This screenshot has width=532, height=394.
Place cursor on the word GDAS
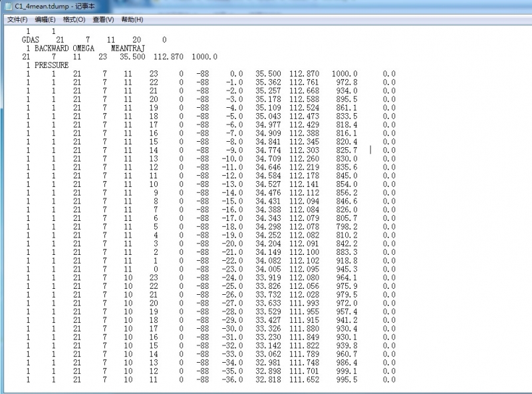coord(30,41)
